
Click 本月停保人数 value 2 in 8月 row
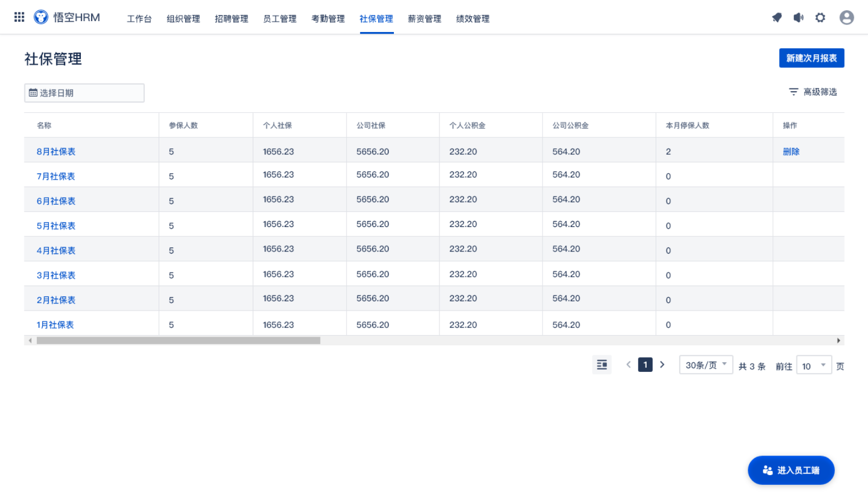(668, 151)
